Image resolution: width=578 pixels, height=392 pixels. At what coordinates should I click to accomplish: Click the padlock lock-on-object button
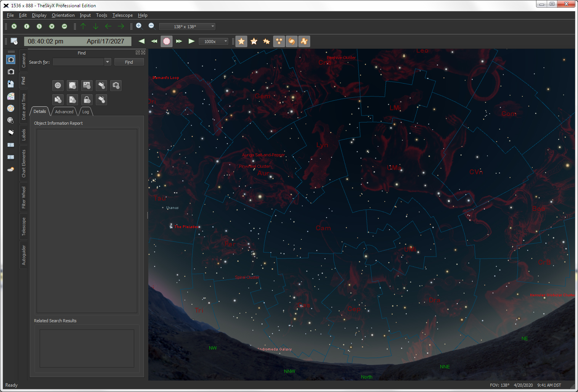coord(87,100)
